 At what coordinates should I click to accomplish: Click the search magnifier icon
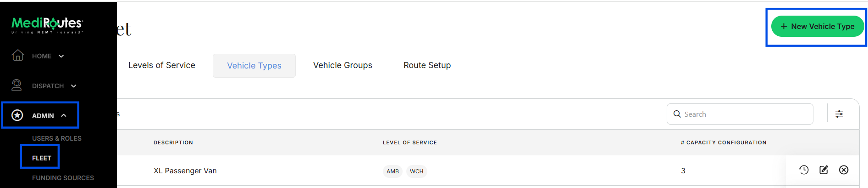coord(677,114)
